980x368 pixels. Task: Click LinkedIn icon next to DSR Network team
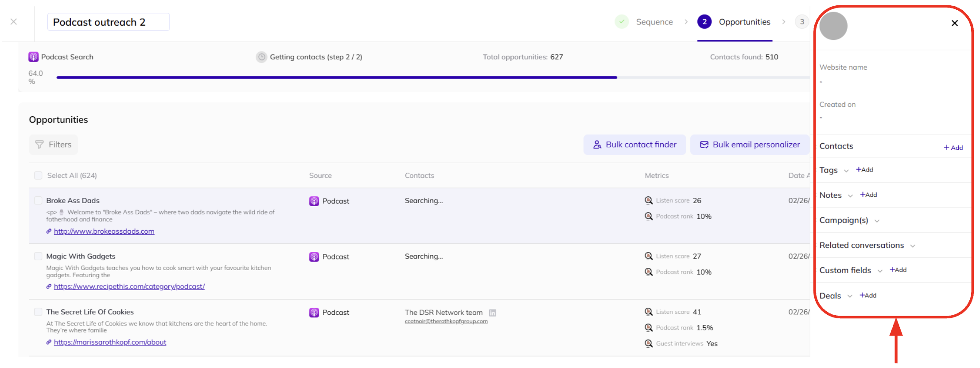(x=492, y=313)
